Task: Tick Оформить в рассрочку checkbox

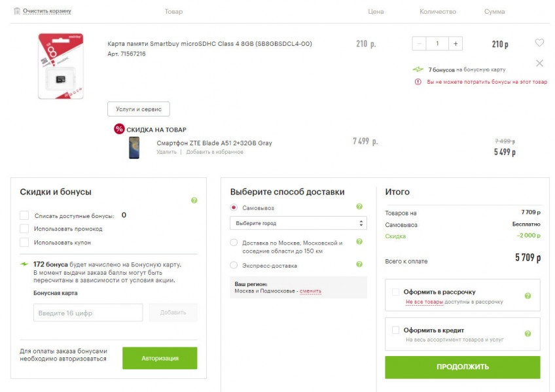Action: (x=395, y=292)
